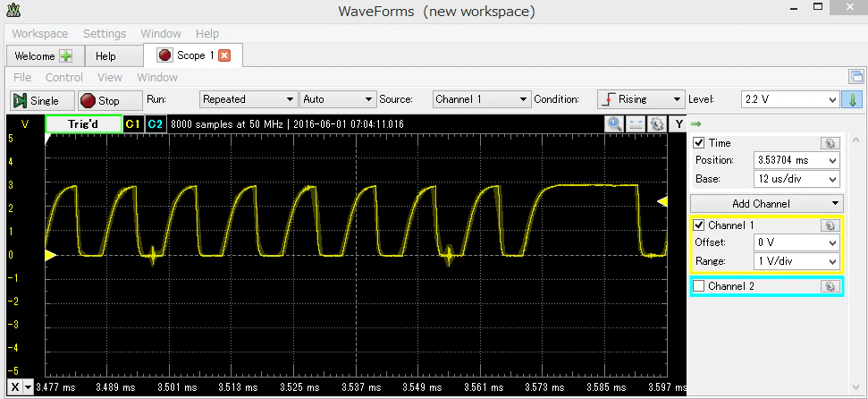Enable the Channel 2 checkbox
Screen dimensions: 868x399
tap(699, 286)
